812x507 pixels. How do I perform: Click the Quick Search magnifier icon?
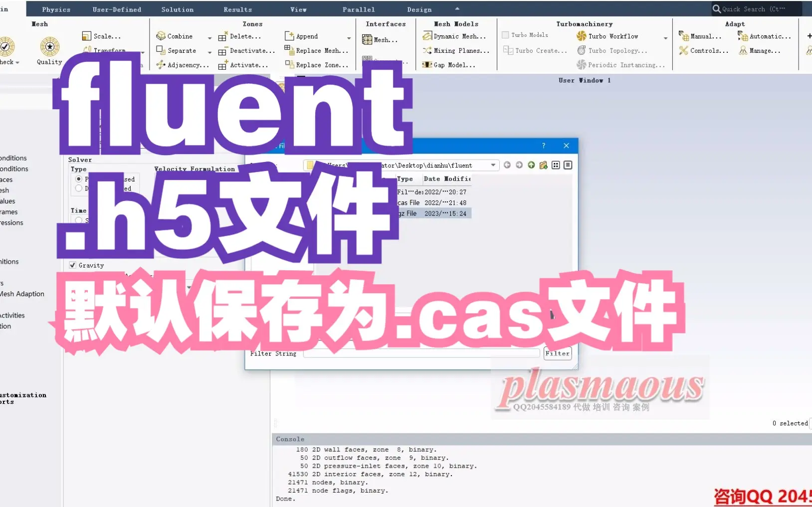(716, 9)
